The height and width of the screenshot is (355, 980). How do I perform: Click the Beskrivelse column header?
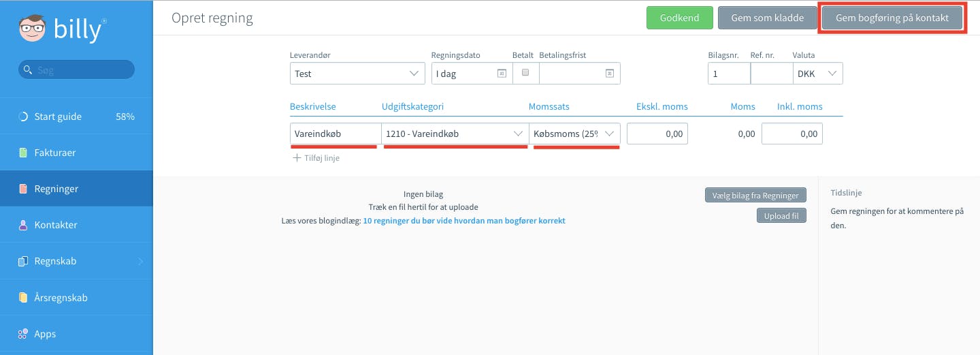pyautogui.click(x=313, y=106)
